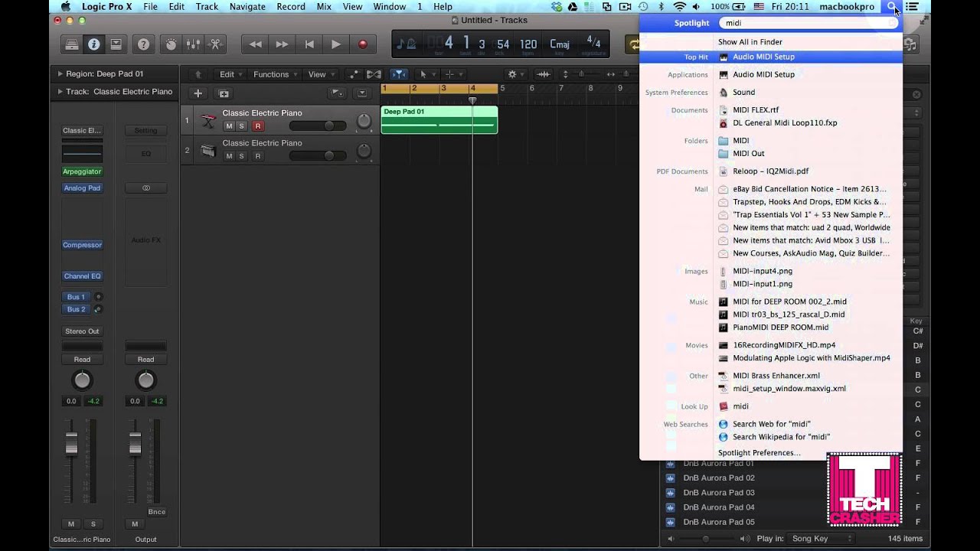Select Audio MIDI Setup top hit
This screenshot has width=980, height=551.
click(x=771, y=57)
